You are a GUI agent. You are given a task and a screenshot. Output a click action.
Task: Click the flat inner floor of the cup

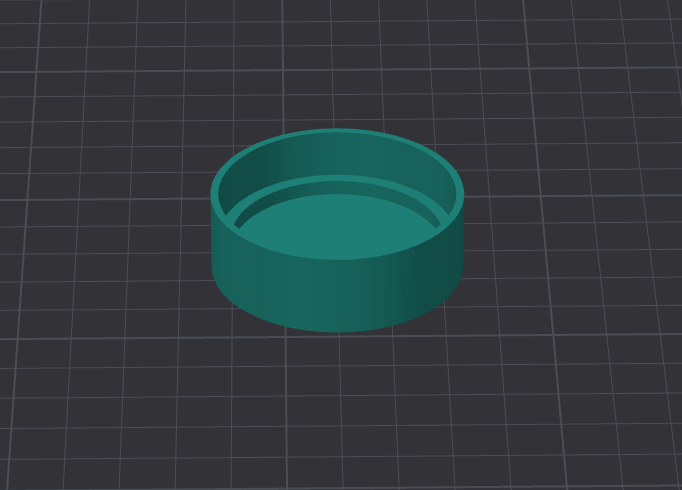pos(338,226)
